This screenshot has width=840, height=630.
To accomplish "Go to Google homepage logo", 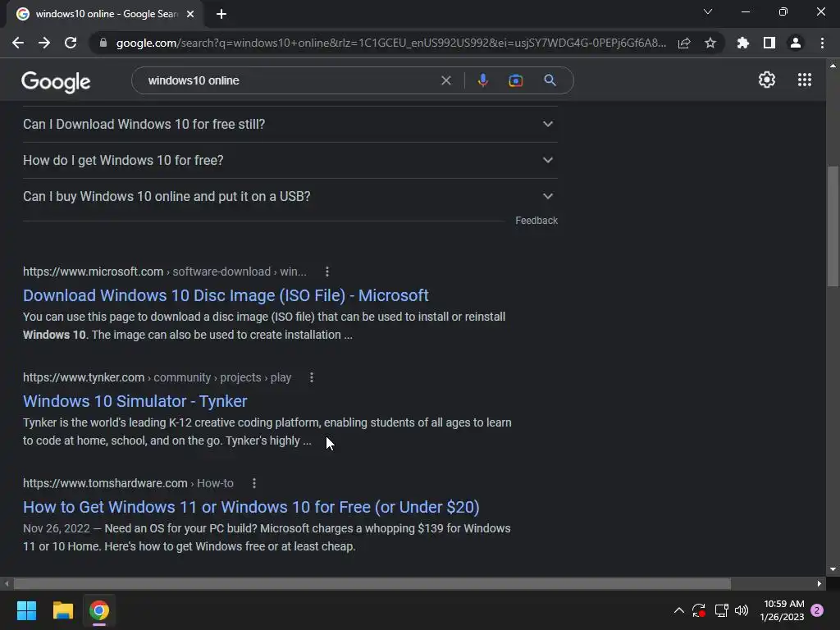I will click(x=56, y=82).
